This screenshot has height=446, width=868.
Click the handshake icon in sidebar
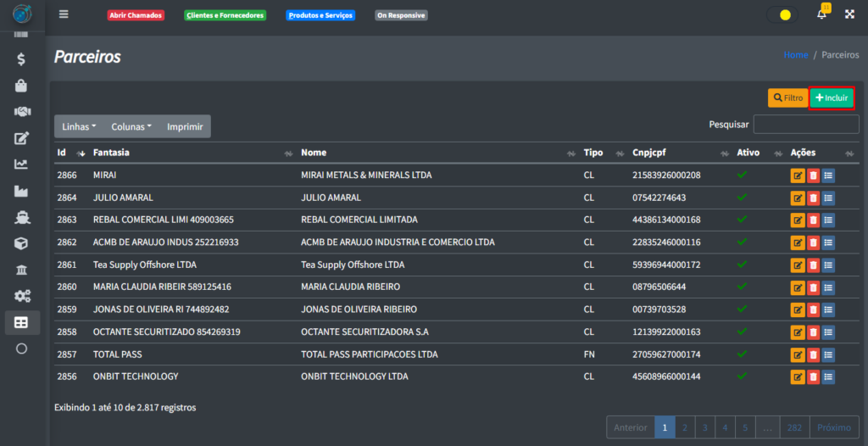pyautogui.click(x=21, y=112)
